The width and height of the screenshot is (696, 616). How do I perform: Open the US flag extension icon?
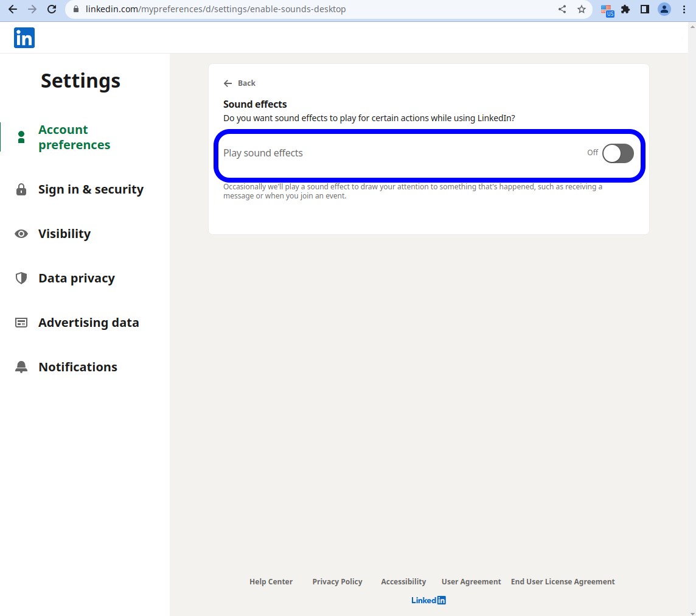point(607,10)
